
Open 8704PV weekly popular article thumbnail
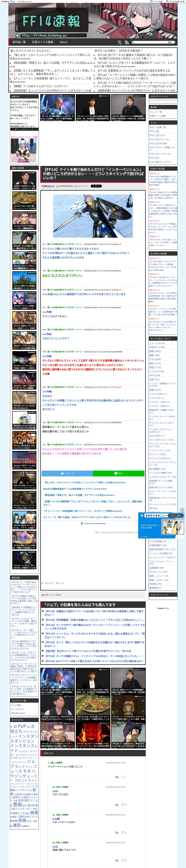click(x=24, y=201)
